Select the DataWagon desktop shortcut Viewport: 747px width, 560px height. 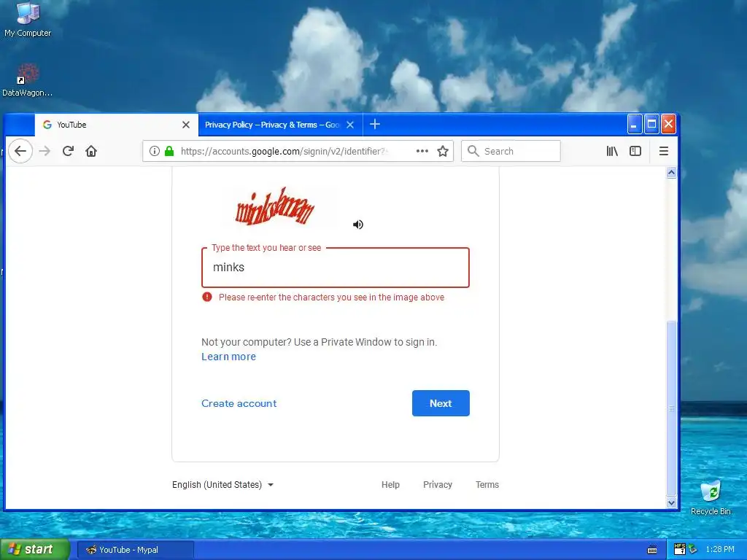click(27, 80)
